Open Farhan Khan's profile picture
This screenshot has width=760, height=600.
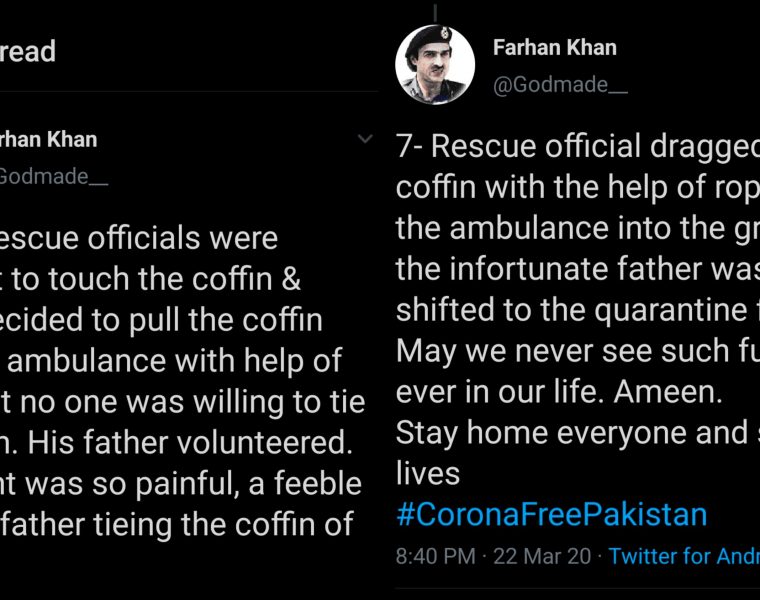435,65
